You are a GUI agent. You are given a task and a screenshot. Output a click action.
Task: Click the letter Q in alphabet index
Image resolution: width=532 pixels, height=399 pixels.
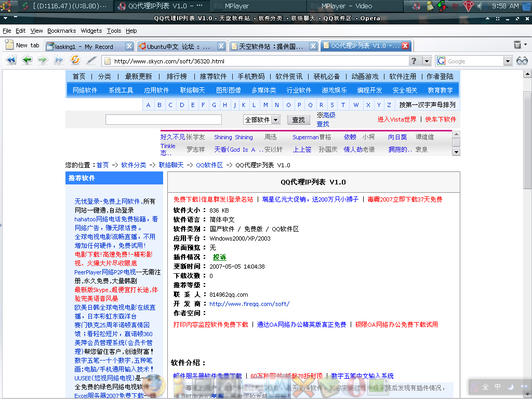pos(310,105)
